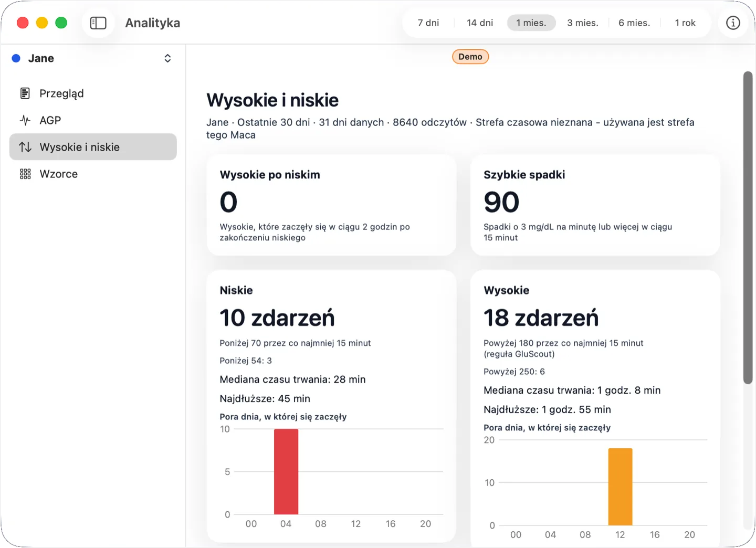756x548 pixels.
Task: Click the Przegląd document icon
Action: (x=25, y=93)
